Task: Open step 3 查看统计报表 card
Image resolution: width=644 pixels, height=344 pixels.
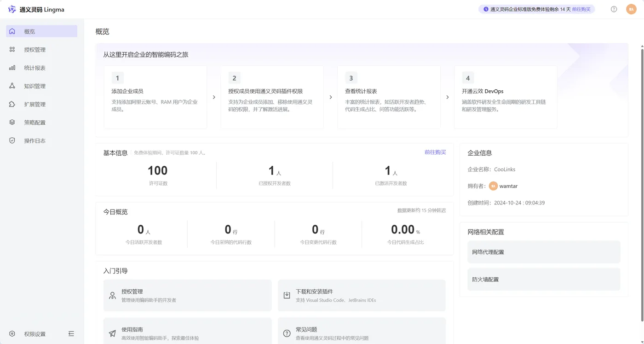Action: pyautogui.click(x=389, y=97)
